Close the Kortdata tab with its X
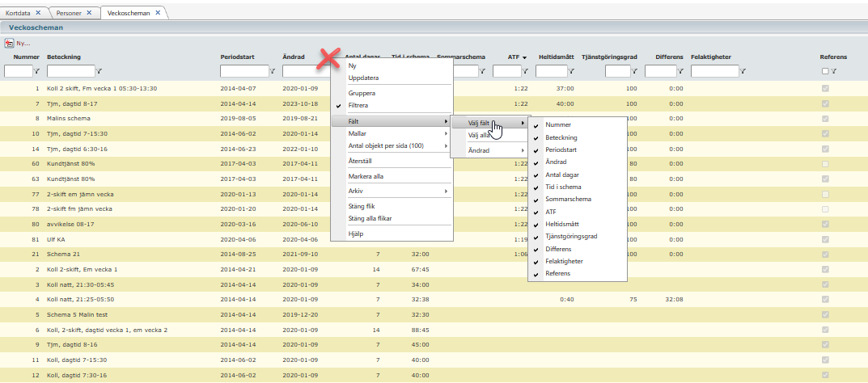This screenshot has height=383, width=868. 38,12
